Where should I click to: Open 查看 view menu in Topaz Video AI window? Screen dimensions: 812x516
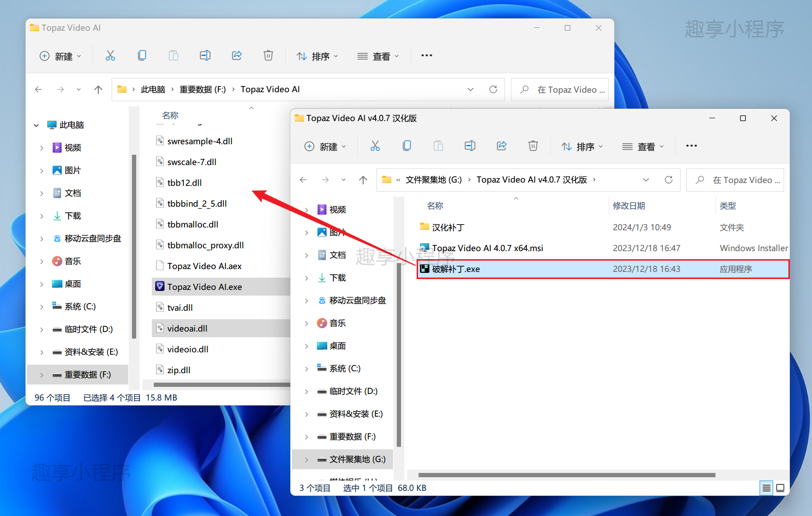(378, 56)
